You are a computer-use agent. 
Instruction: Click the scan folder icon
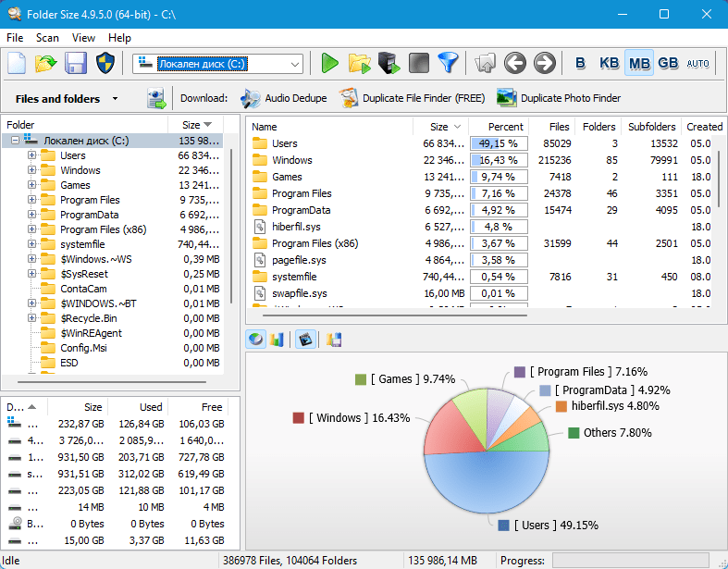(359, 63)
